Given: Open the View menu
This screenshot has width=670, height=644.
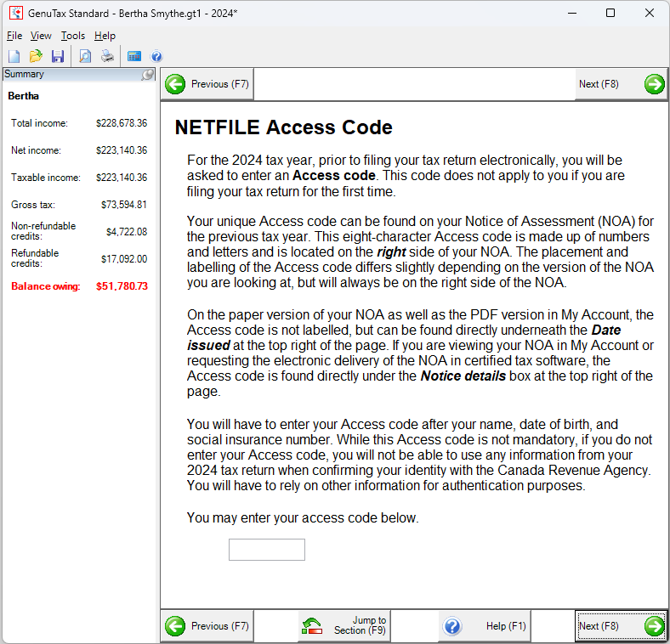Looking at the screenshot, I should [41, 36].
